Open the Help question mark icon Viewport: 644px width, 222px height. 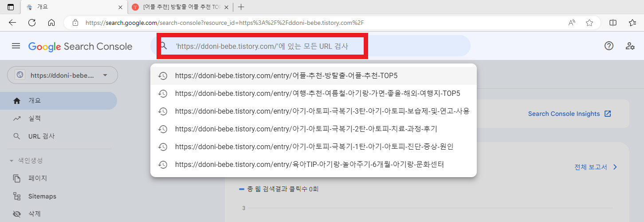point(609,46)
